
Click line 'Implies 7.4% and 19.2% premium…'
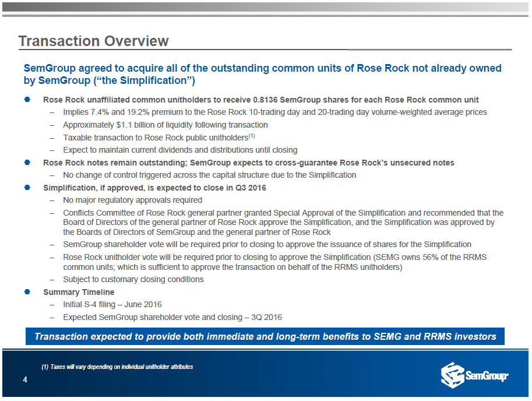[x=275, y=112]
